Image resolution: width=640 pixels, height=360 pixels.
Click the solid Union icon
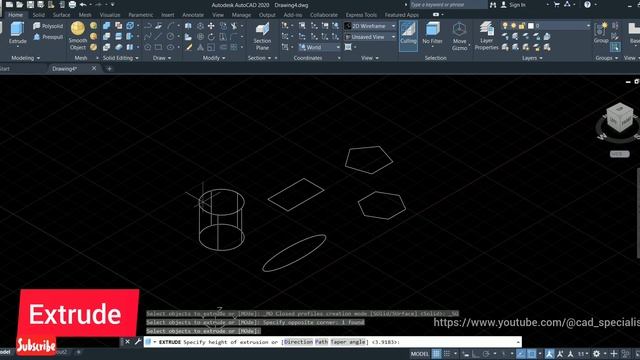point(107,26)
